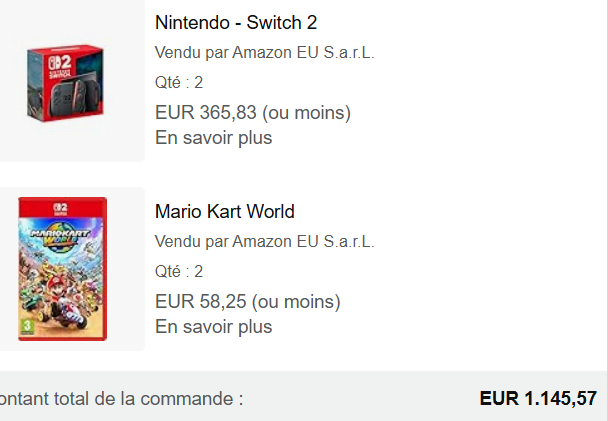This screenshot has height=421, width=608.
Task: Click 'En savoir plus' under the Mario Kart price
Action: click(214, 326)
